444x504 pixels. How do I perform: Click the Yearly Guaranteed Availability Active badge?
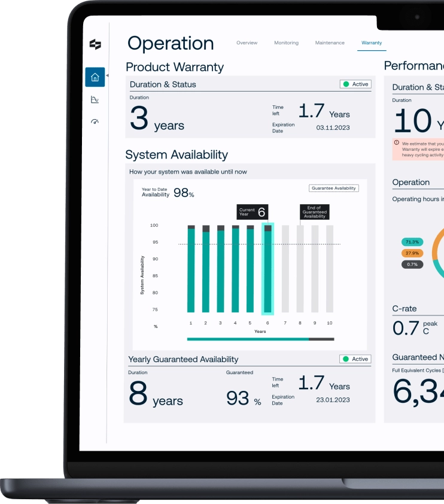click(x=355, y=359)
